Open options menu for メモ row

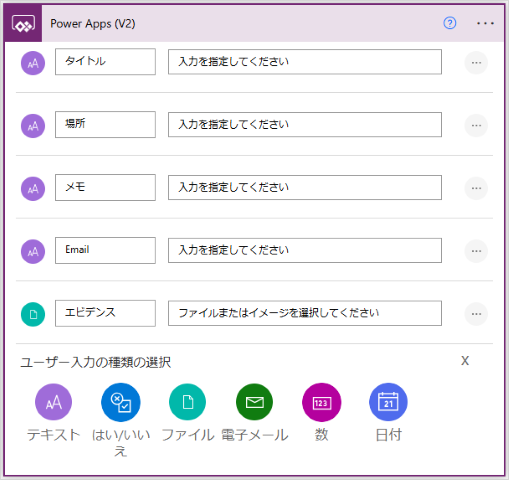click(476, 188)
